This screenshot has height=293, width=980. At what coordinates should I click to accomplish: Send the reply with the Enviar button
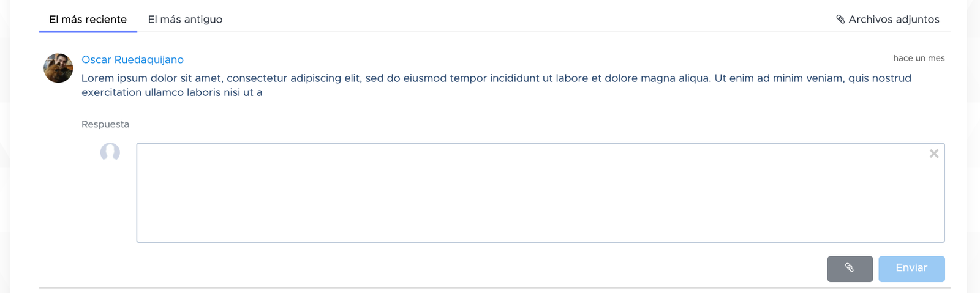tap(911, 269)
